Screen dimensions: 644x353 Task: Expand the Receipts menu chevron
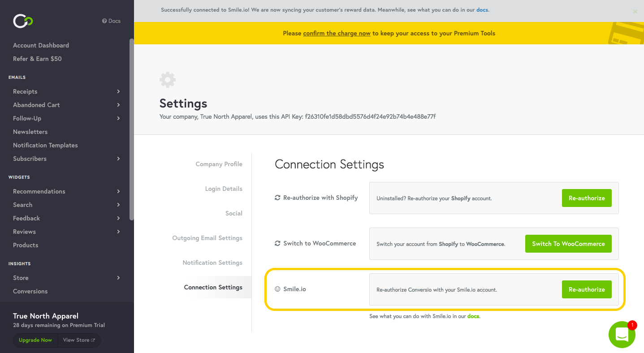[118, 91]
